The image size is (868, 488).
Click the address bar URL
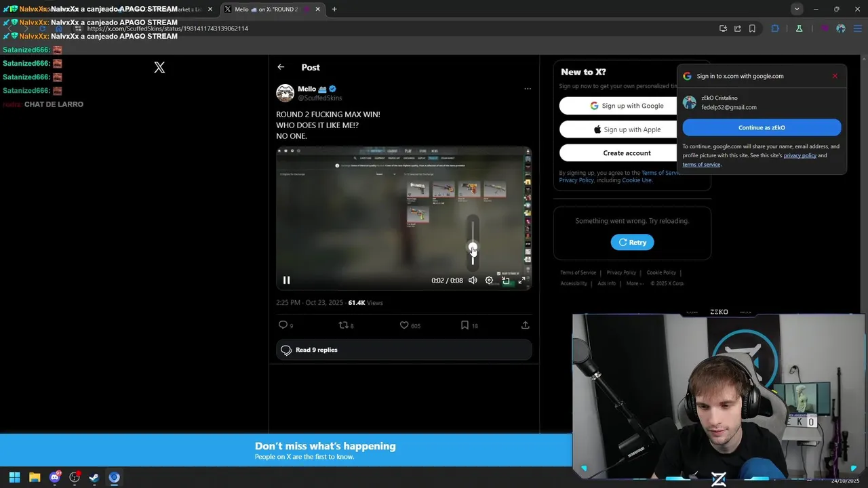167,29
